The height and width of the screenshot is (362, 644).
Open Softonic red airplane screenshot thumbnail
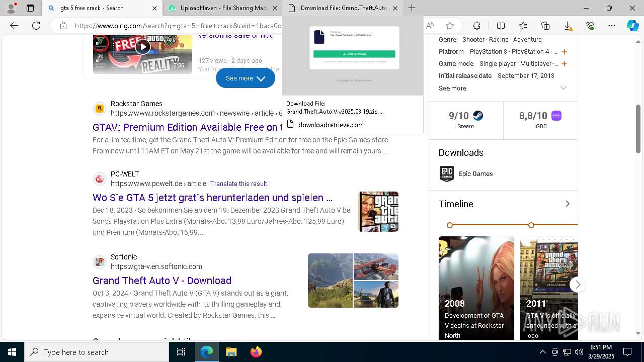[376, 266]
